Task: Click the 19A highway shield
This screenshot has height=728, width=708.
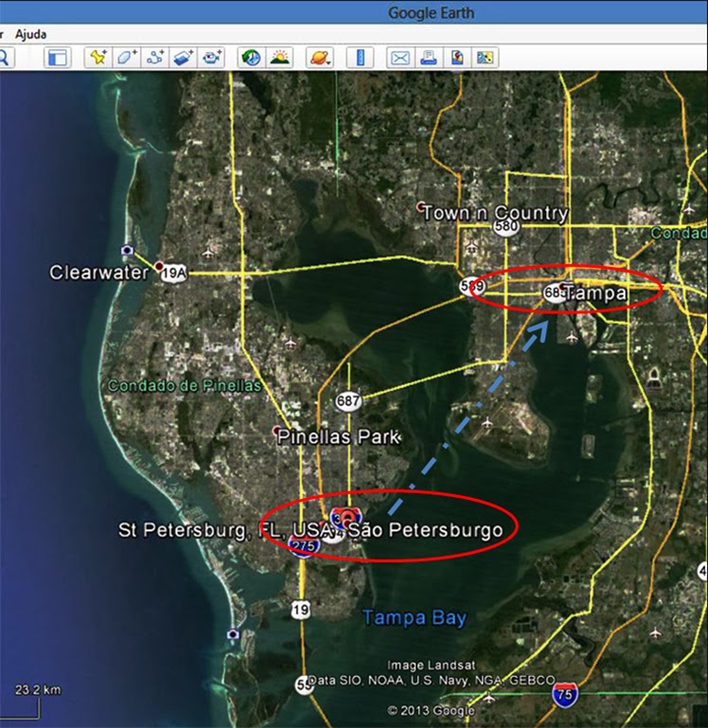Action: coord(173,273)
